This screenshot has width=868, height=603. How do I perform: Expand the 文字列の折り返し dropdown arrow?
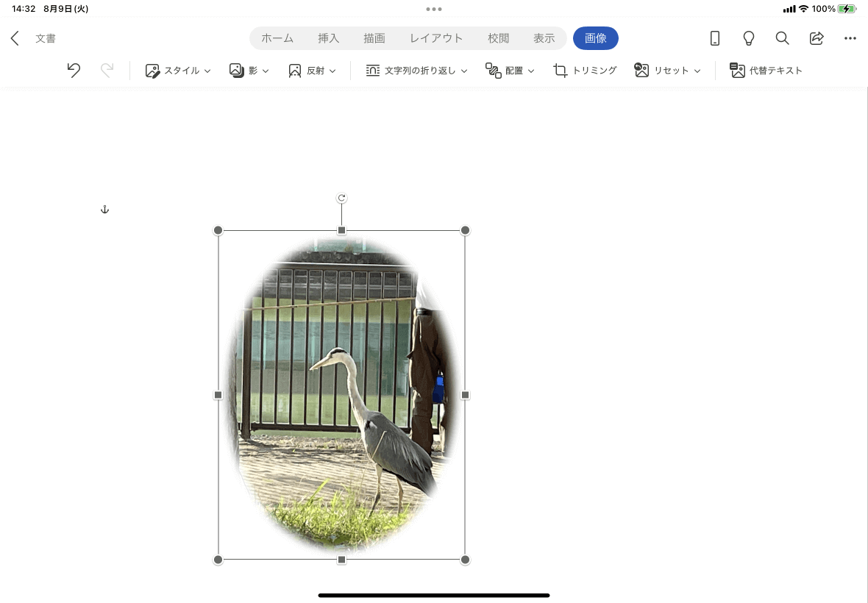[464, 71]
